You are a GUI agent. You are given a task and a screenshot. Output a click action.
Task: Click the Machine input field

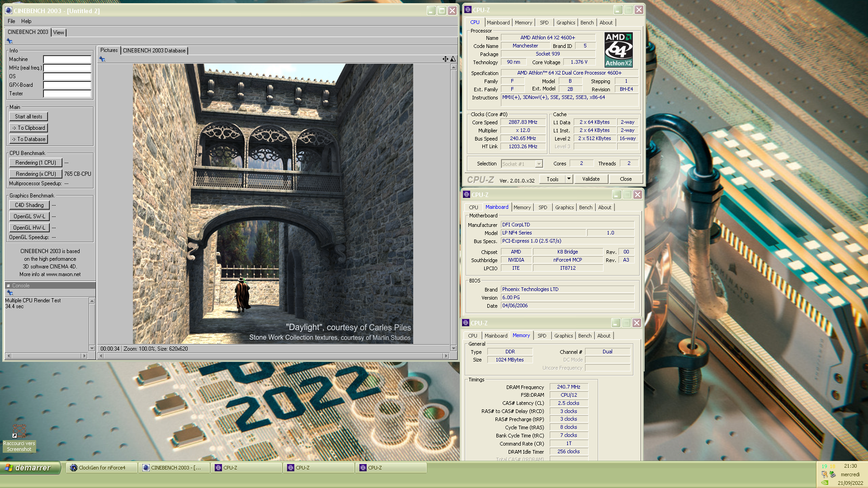click(67, 59)
